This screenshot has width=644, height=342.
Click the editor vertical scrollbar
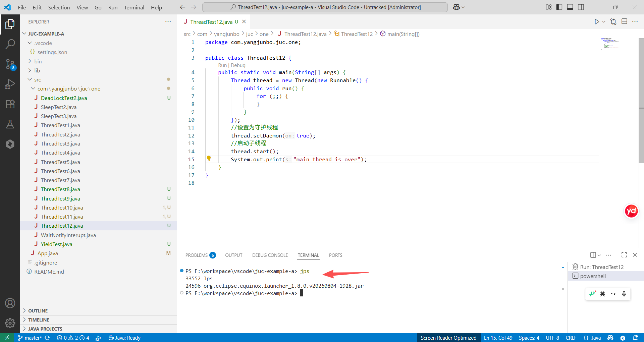pyautogui.click(x=641, y=101)
